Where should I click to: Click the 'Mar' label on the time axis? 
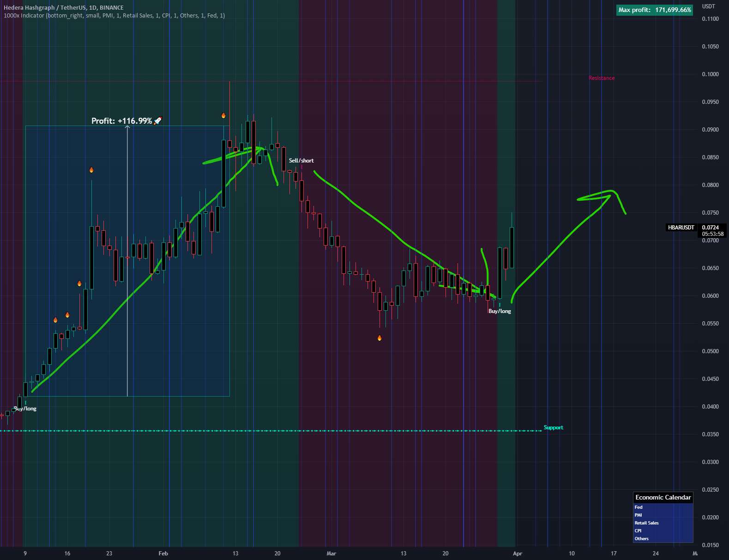click(331, 554)
